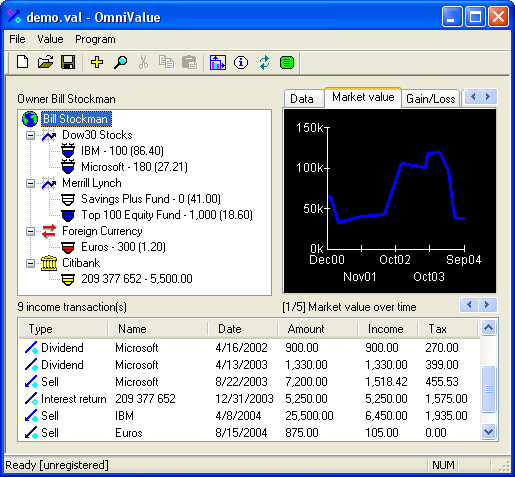515x477 pixels.
Task: Click the cup icon beside Microsoft 180
Action: click(x=68, y=167)
